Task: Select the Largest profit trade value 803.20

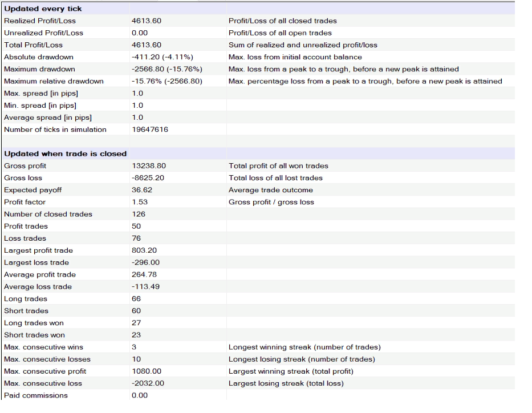Action: [x=144, y=250]
